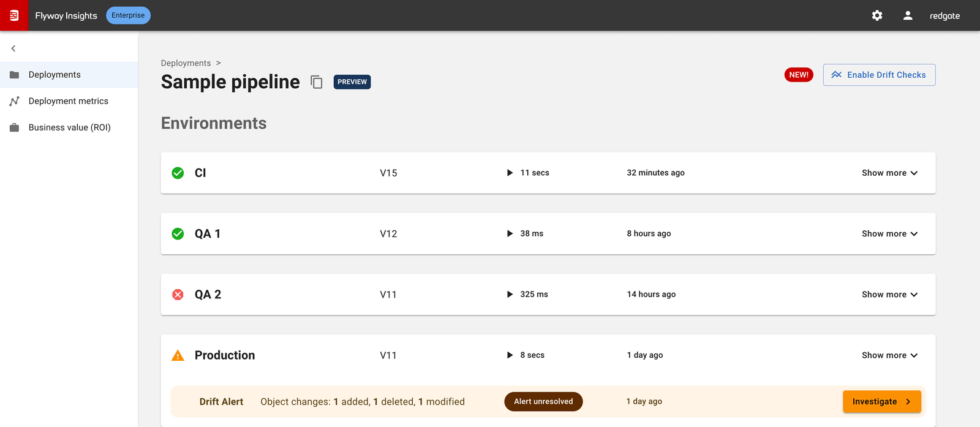Expand Production row with Show more
Screen dimensions: 980x427
click(889, 355)
